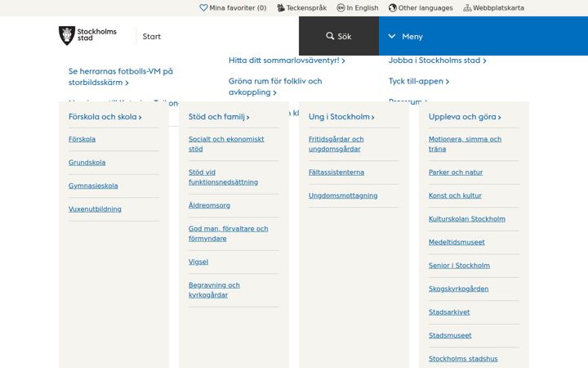Viewport: 588px width, 368px height.
Task: Click the magnifying glass Sök icon
Action: (330, 36)
